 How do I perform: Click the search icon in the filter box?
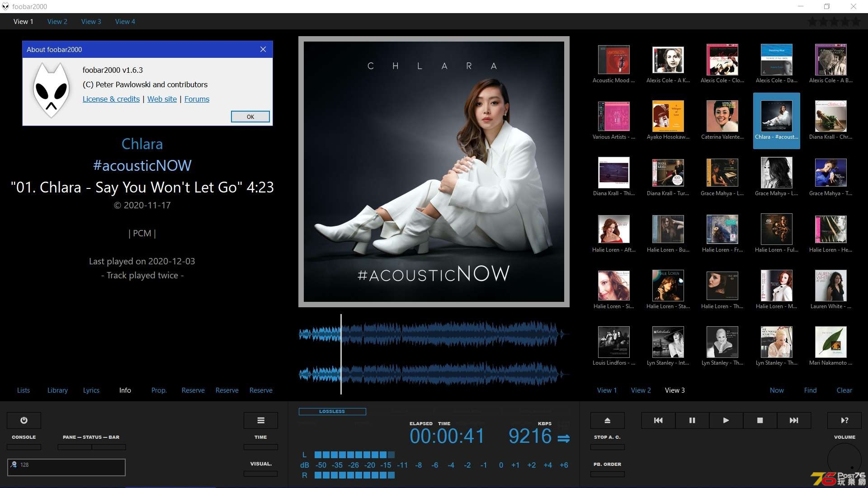pyautogui.click(x=14, y=465)
